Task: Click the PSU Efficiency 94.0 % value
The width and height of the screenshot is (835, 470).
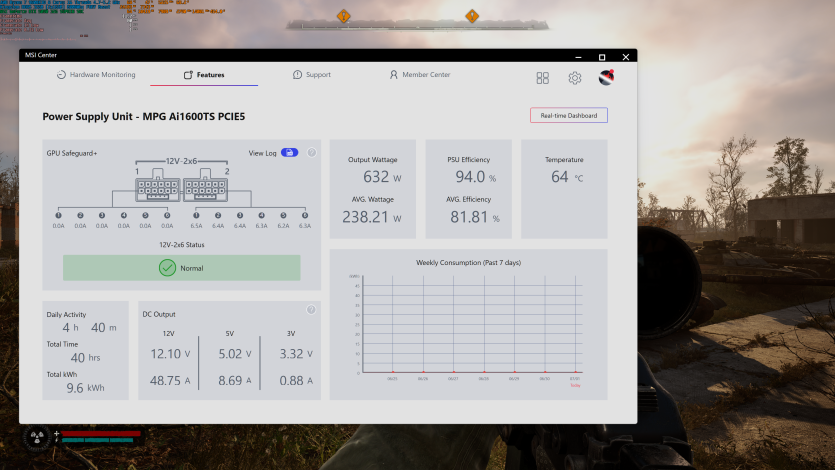Action: pos(476,177)
